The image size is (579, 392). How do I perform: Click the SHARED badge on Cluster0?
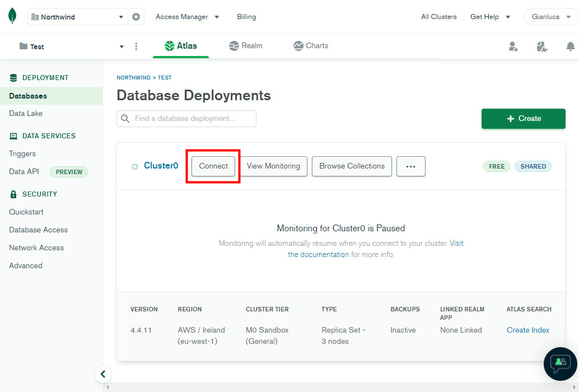(533, 166)
